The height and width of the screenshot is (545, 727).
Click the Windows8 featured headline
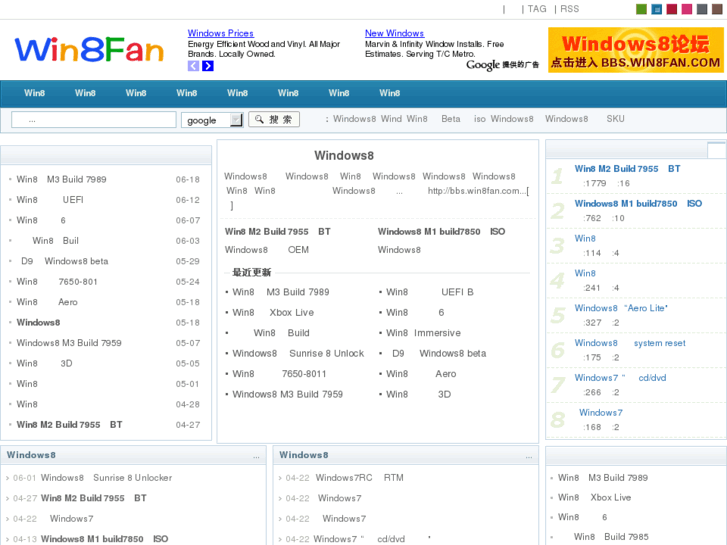(x=344, y=155)
